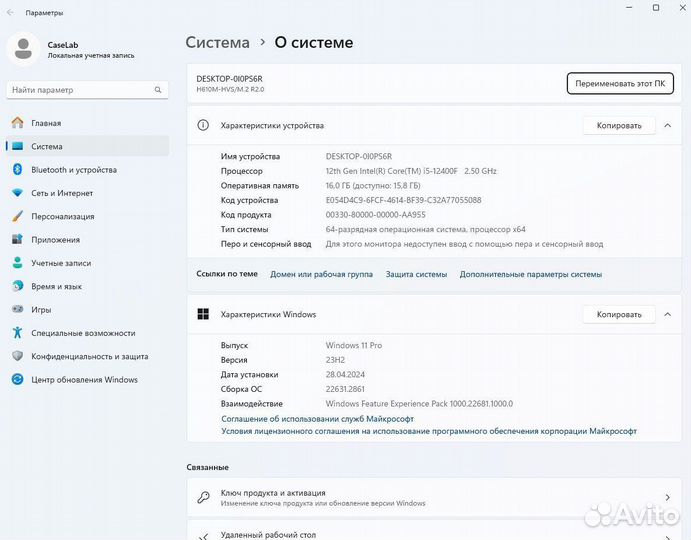Copy Windows specs with Копировать button

tap(619, 314)
